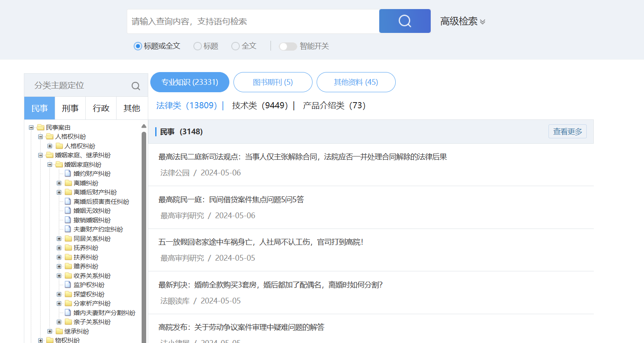
Task: Expand 探望权纠纷 node
Action: click(59, 294)
